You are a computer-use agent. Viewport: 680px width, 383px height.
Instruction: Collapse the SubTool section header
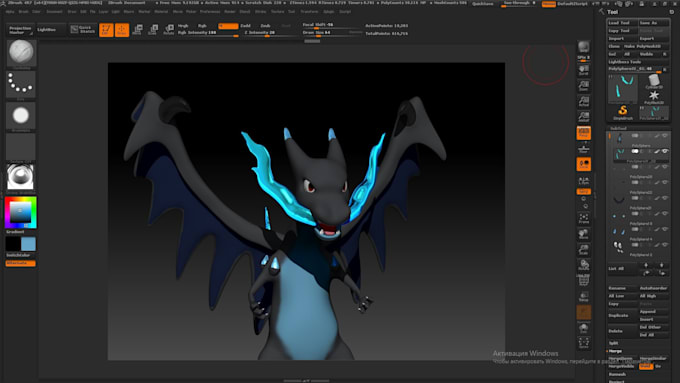(618, 128)
